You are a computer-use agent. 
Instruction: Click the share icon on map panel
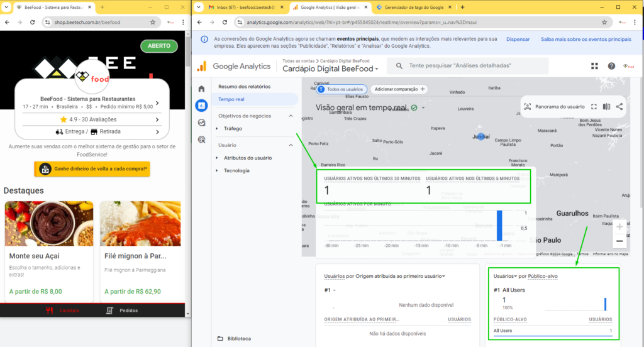[619, 107]
